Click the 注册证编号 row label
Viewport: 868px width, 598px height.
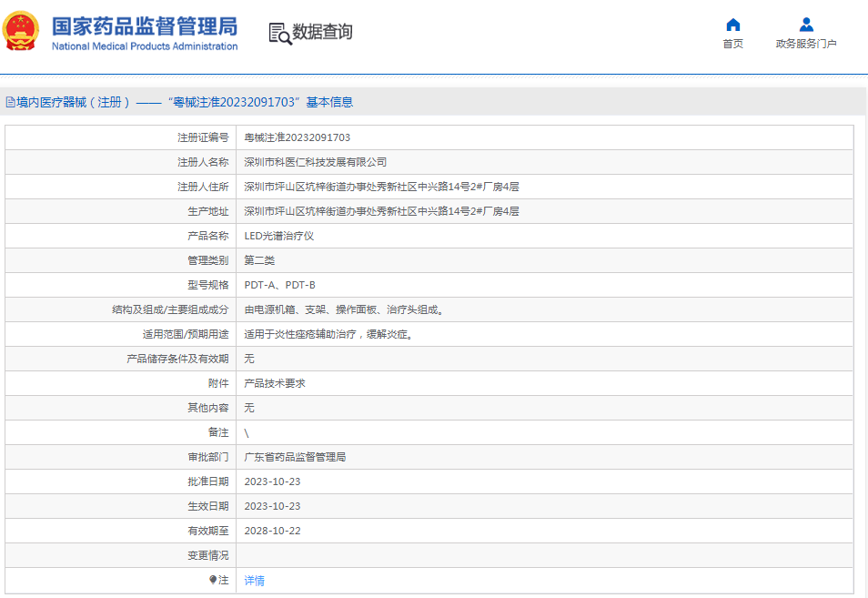[x=203, y=137]
